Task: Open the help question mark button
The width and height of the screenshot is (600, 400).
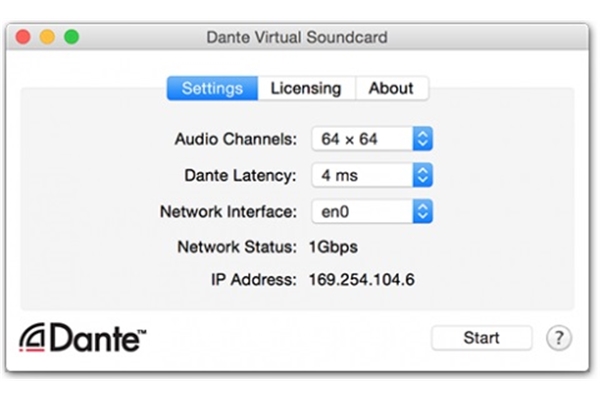Action: [x=559, y=338]
